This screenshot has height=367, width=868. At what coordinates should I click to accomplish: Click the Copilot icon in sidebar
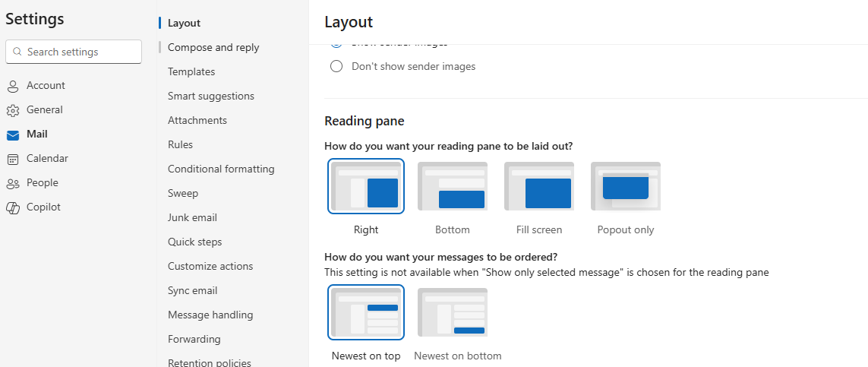pyautogui.click(x=13, y=207)
